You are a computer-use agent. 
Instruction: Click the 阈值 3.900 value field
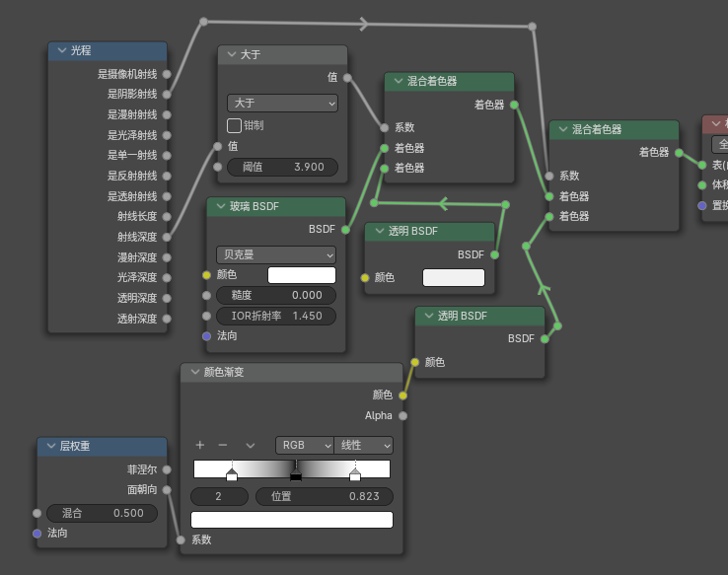click(282, 167)
